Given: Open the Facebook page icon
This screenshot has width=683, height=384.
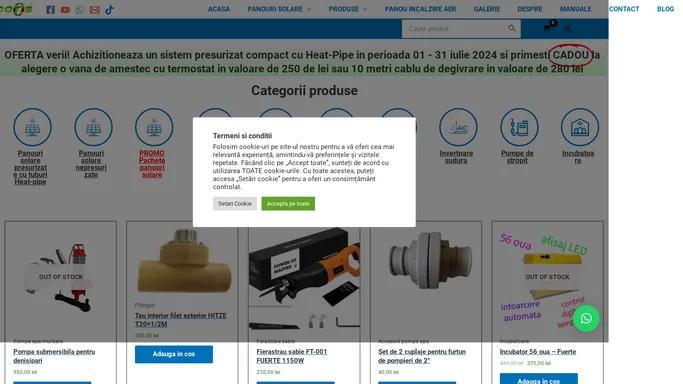Looking at the screenshot, I should pyautogui.click(x=51, y=10).
